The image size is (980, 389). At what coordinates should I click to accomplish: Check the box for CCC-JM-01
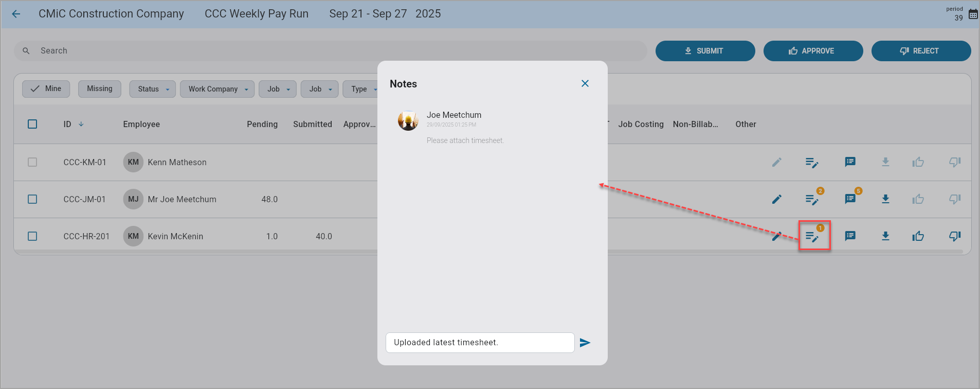pyautogui.click(x=32, y=199)
